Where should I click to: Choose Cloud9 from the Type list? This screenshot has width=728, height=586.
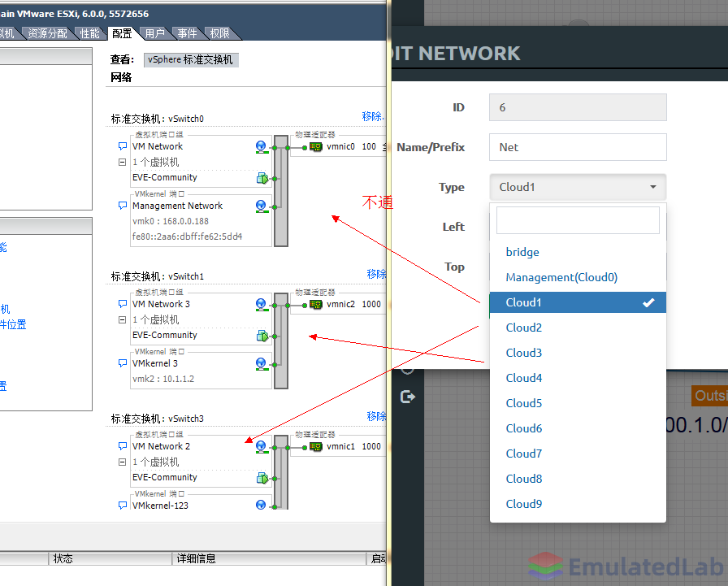tap(578, 504)
